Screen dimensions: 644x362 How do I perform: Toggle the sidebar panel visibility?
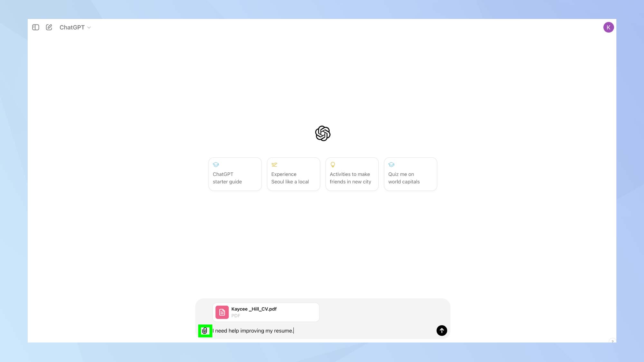click(x=36, y=27)
